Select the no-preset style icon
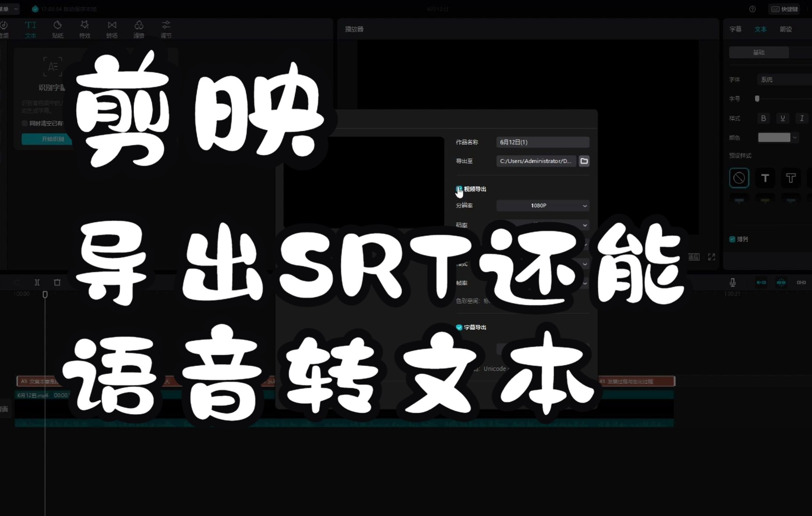812x516 pixels. point(739,178)
